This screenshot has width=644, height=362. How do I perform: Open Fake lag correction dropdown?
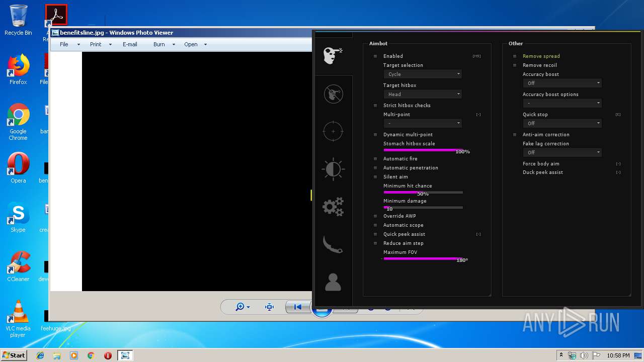(562, 152)
